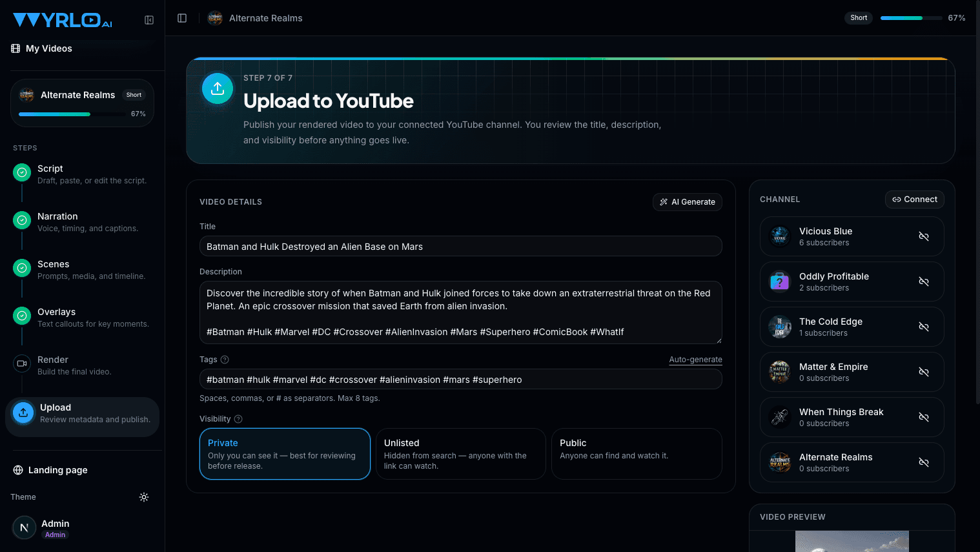
Task: Click the Alternate Realms title in the top bar
Action: (266, 18)
